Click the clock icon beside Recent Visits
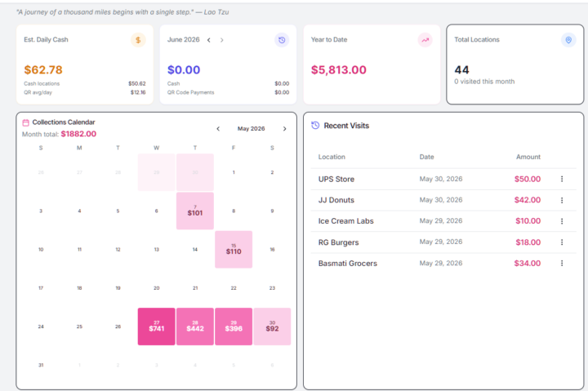588x391 pixels. [315, 126]
